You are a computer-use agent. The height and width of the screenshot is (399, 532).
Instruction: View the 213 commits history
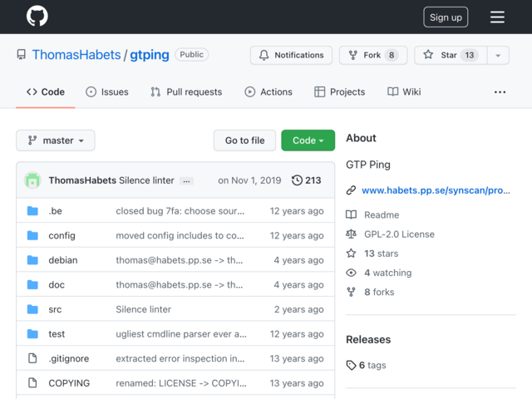click(x=307, y=180)
